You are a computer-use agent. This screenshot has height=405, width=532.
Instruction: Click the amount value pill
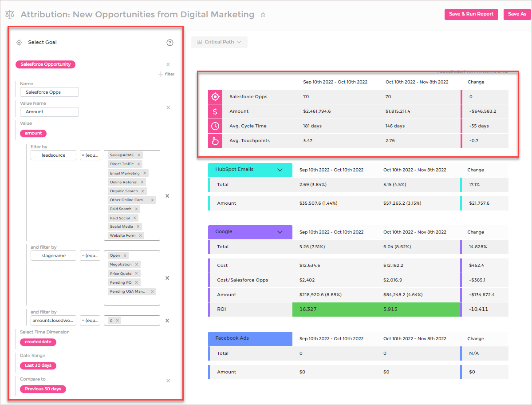pyautogui.click(x=33, y=133)
